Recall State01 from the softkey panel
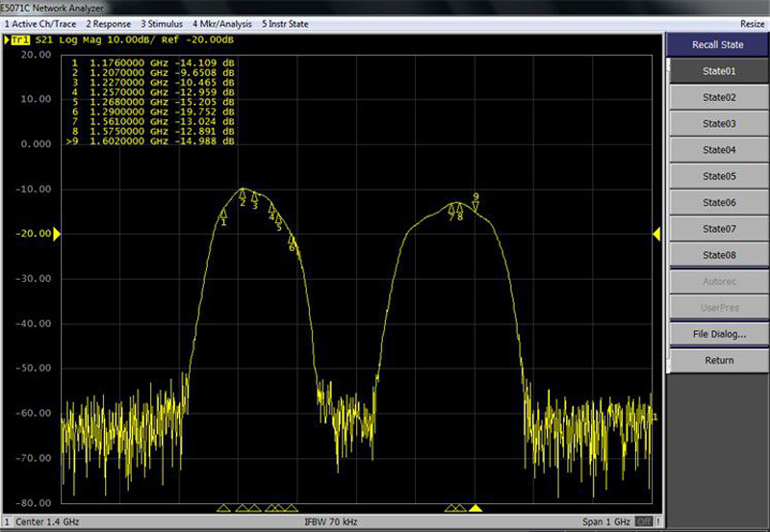The image size is (770, 532). 719,71
